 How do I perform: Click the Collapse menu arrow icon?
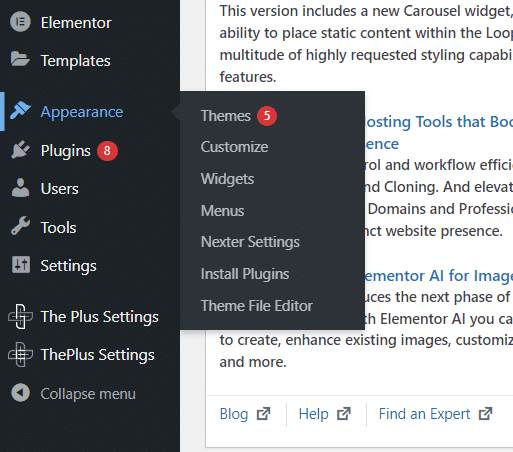[x=20, y=393]
